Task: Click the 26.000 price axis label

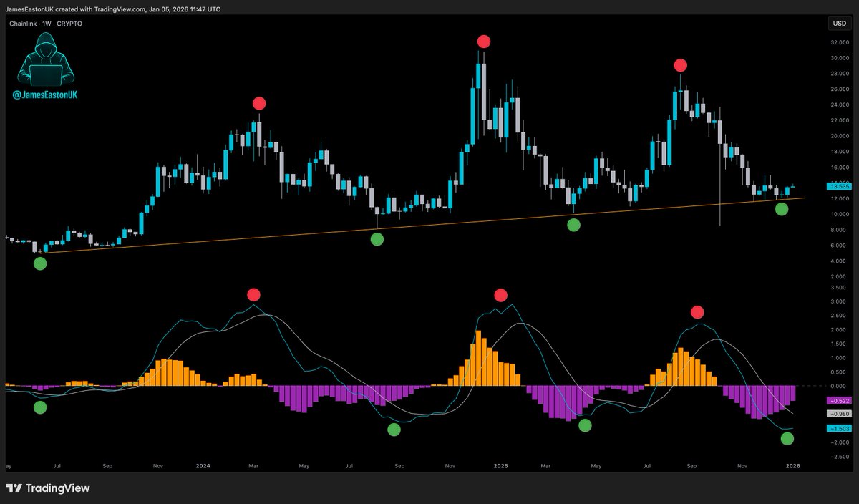Action: pyautogui.click(x=838, y=89)
